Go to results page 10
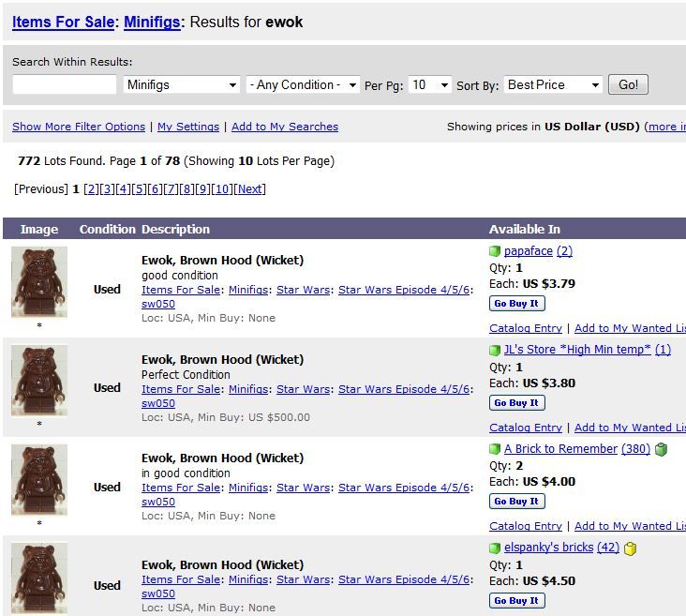 tap(222, 189)
